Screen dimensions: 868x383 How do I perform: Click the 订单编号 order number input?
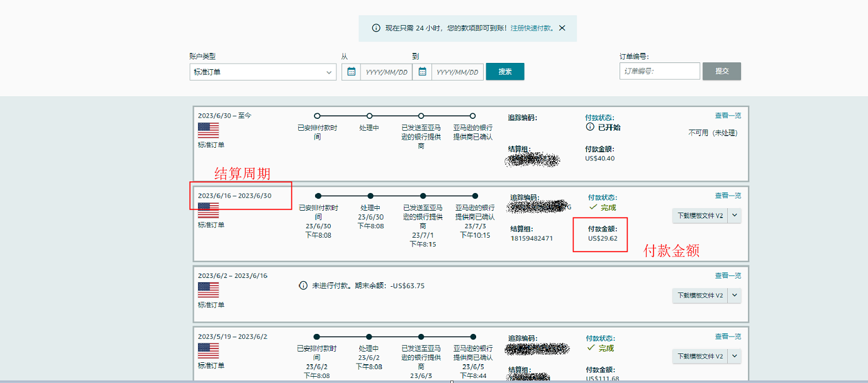tap(659, 72)
